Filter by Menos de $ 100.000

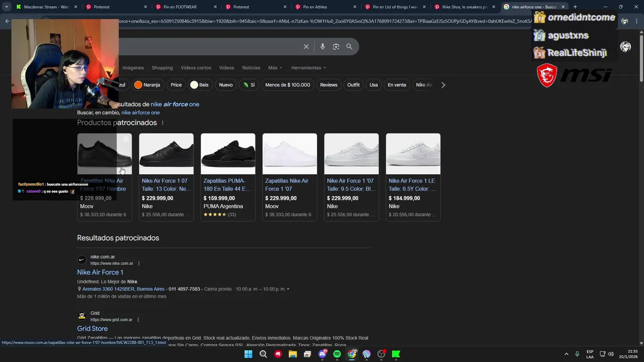click(288, 85)
